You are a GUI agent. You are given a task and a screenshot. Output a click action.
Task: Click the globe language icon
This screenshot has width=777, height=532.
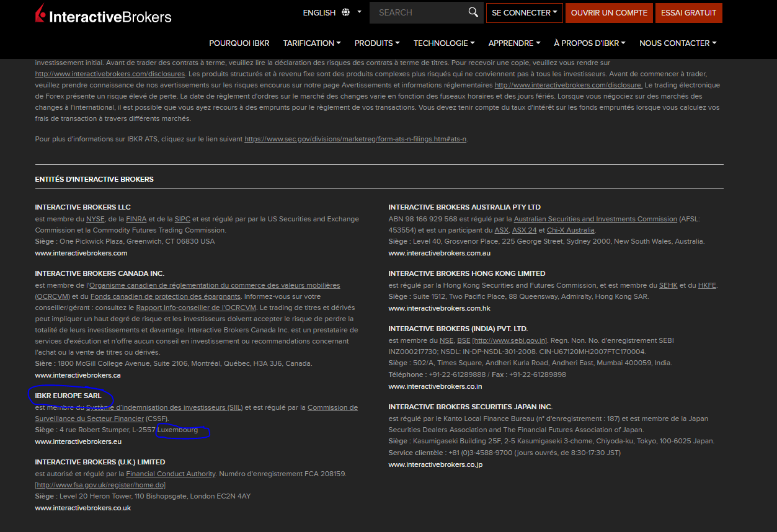(345, 12)
